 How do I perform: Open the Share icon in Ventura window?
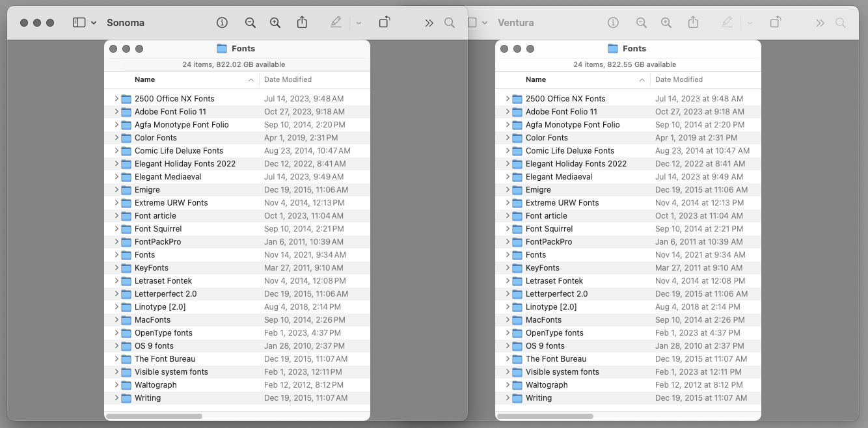[693, 22]
